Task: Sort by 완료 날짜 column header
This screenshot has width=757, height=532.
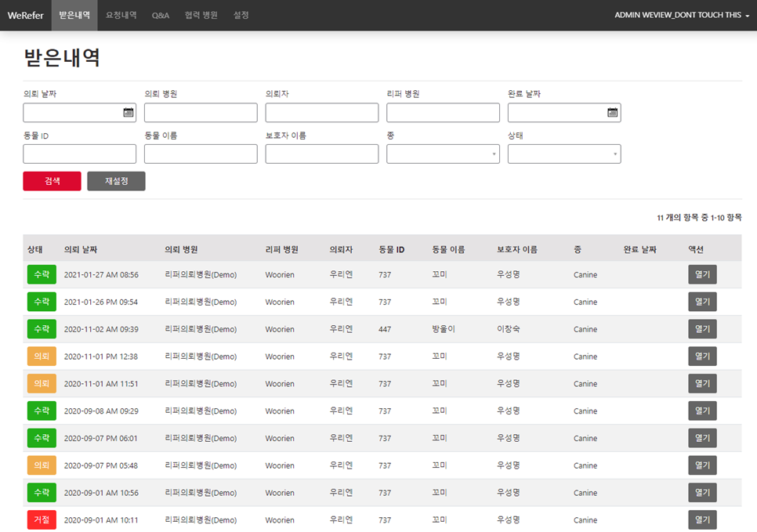Action: pos(639,250)
